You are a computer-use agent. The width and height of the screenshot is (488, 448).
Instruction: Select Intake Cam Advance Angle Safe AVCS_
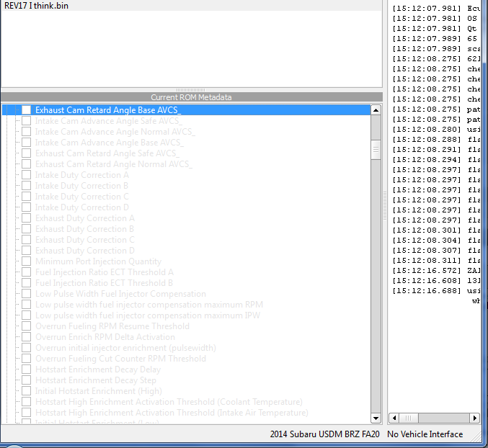click(x=108, y=121)
